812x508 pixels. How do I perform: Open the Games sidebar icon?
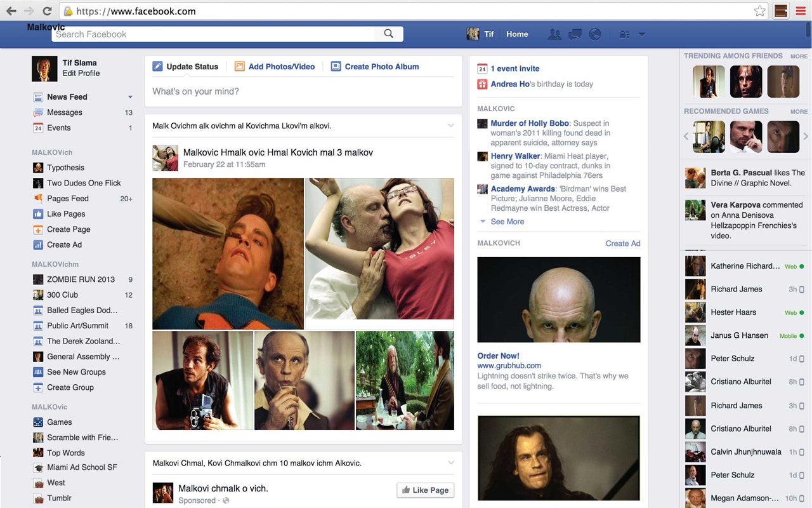click(x=39, y=422)
